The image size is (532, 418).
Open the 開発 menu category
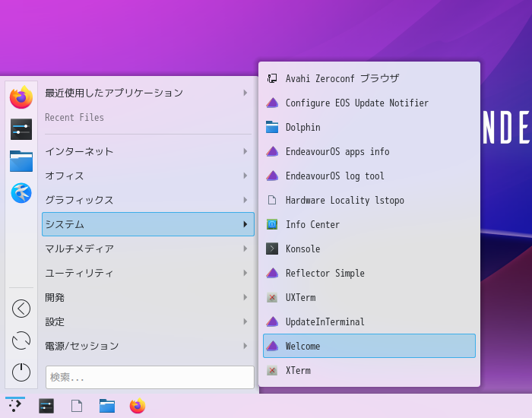(148, 297)
